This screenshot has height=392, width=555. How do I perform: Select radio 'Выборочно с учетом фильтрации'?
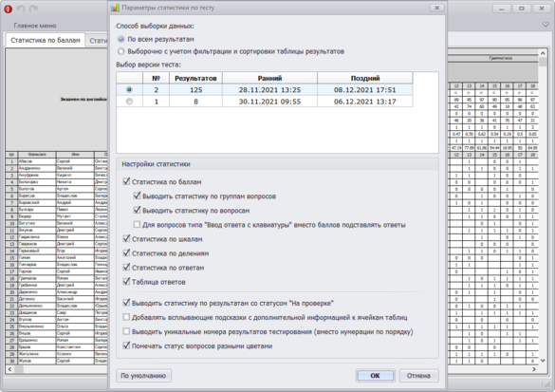[121, 51]
